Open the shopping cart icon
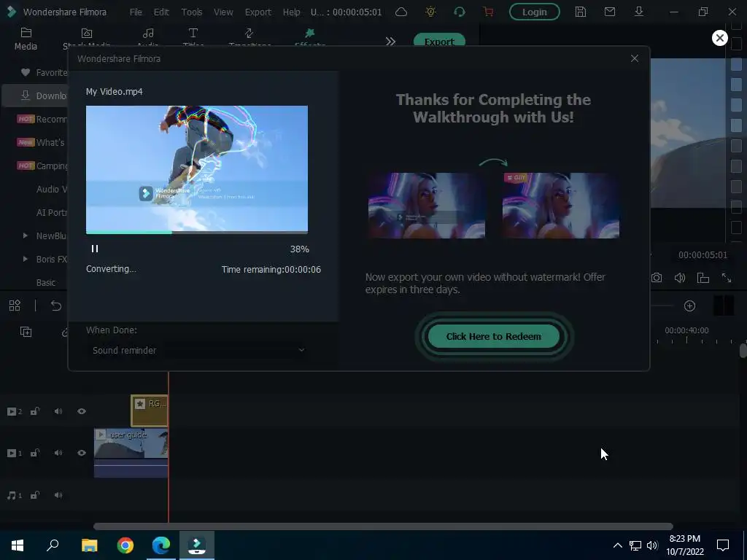 [488, 12]
